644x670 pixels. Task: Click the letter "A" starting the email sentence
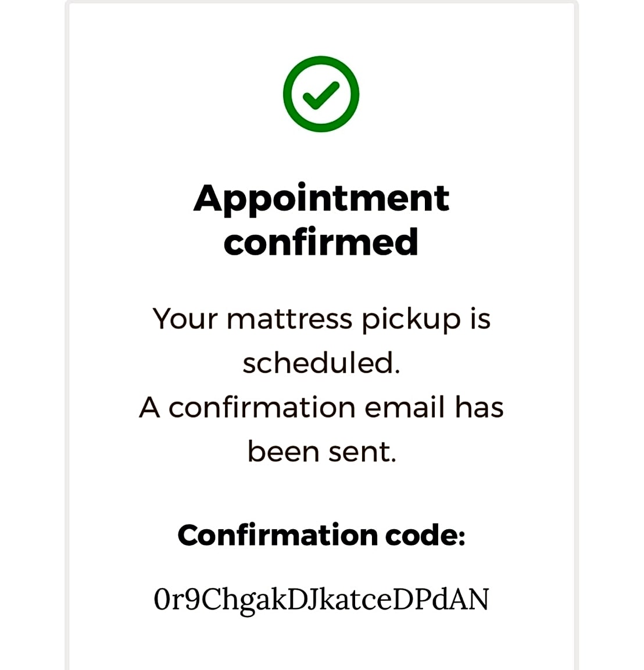coord(149,407)
